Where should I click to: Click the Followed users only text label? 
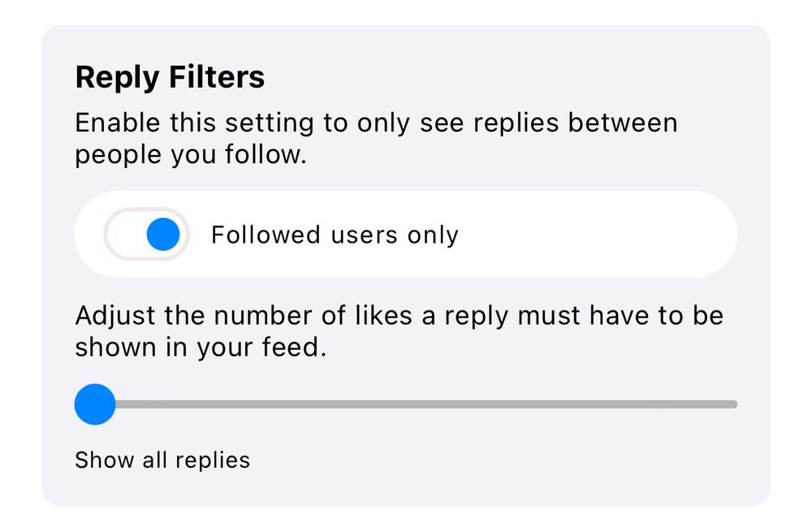tap(335, 234)
